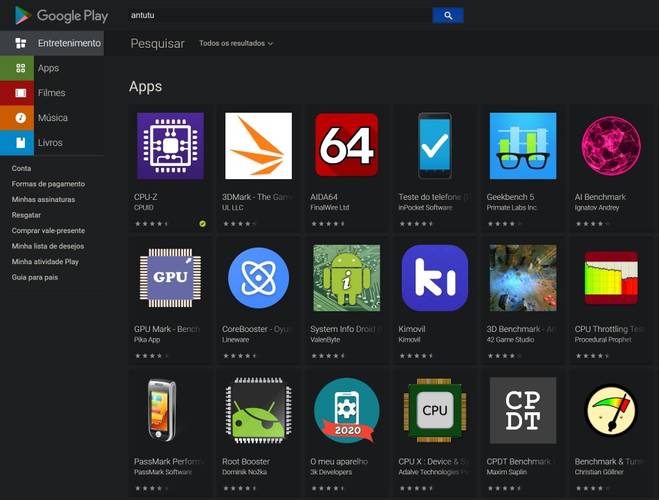This screenshot has height=500, width=659.
Task: Open the System Info Droid app icon
Action: pyautogui.click(x=347, y=278)
